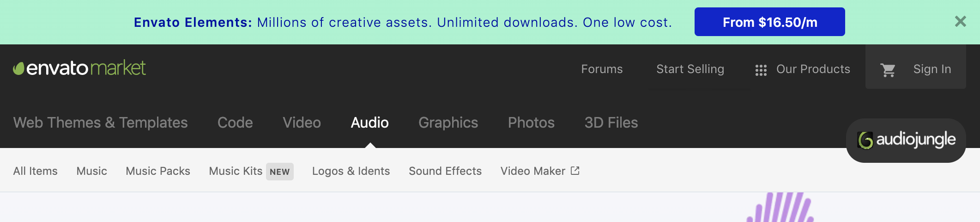Open the 3D Files category

point(611,123)
